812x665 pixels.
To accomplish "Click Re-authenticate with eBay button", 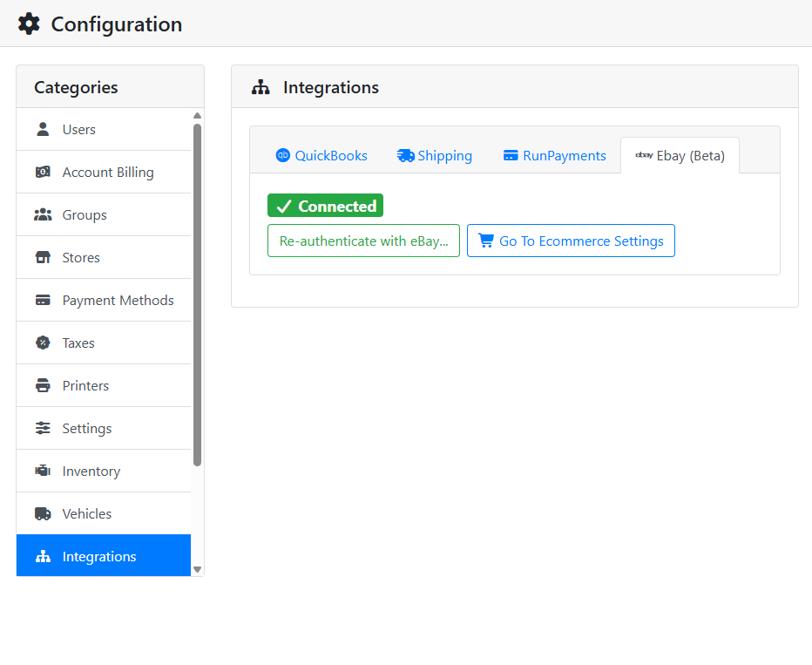I will tap(363, 241).
